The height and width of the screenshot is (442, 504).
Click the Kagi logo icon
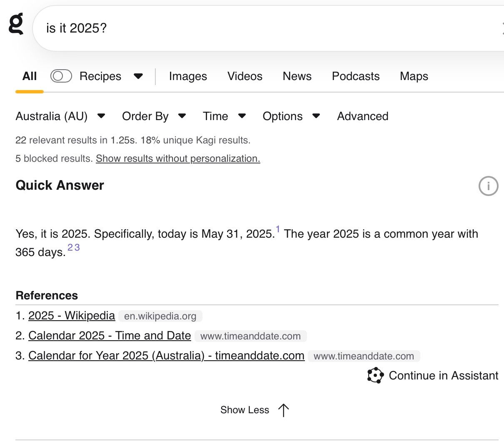(16, 24)
